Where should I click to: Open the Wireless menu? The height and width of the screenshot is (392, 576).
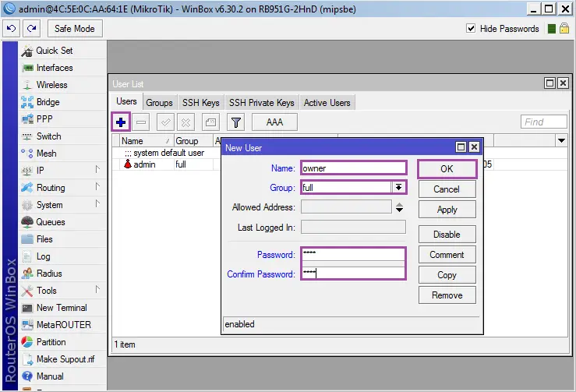[x=62, y=85]
